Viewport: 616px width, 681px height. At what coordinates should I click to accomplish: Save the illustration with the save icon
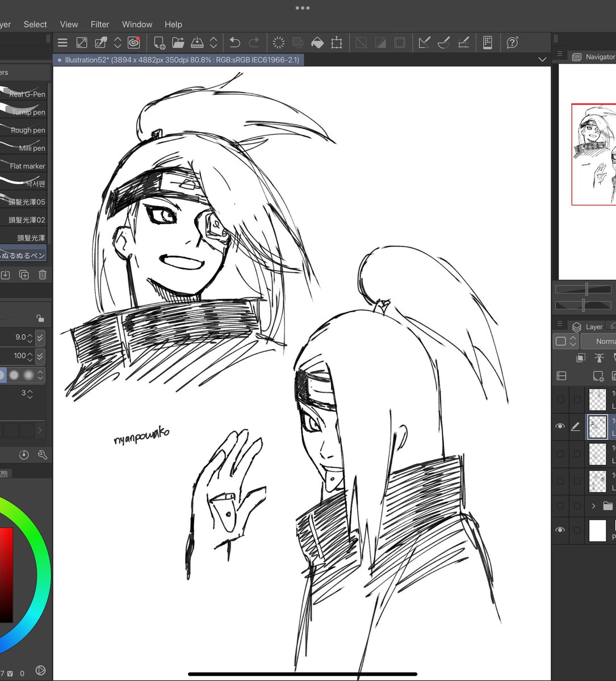tap(197, 43)
